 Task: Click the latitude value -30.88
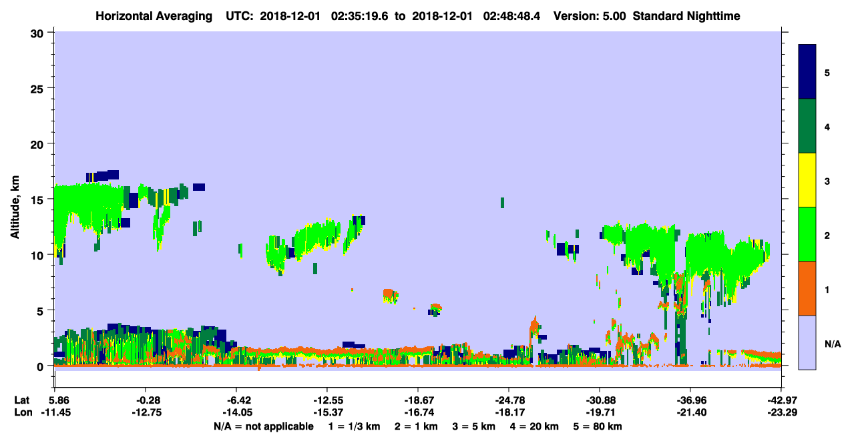coord(599,400)
